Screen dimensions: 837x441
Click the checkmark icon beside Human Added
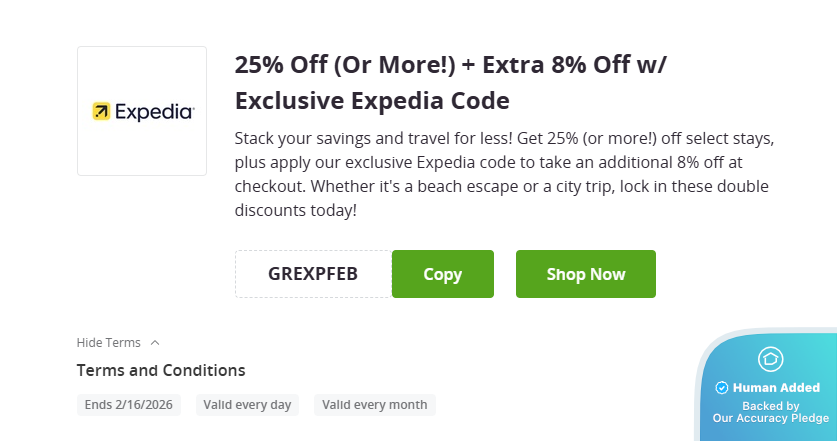point(722,388)
